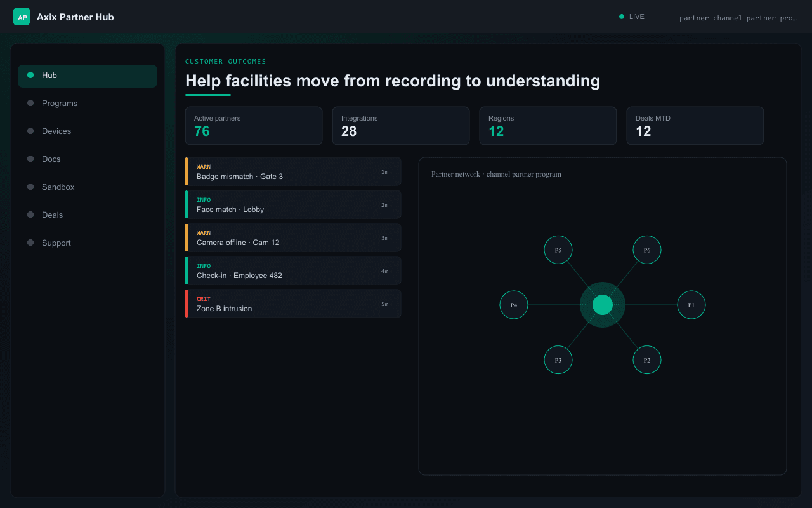The image size is (812, 508).
Task: Click the central hub node in network
Action: (x=603, y=305)
